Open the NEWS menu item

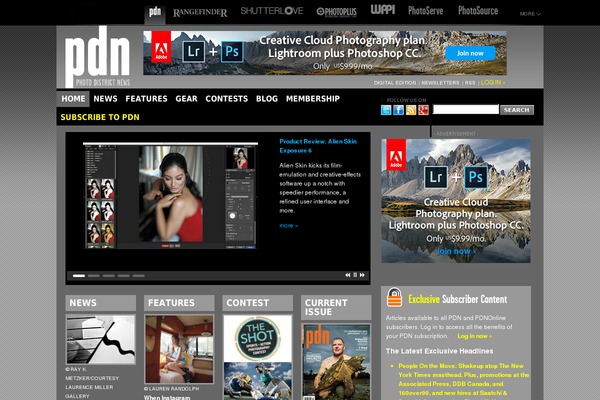tap(105, 99)
